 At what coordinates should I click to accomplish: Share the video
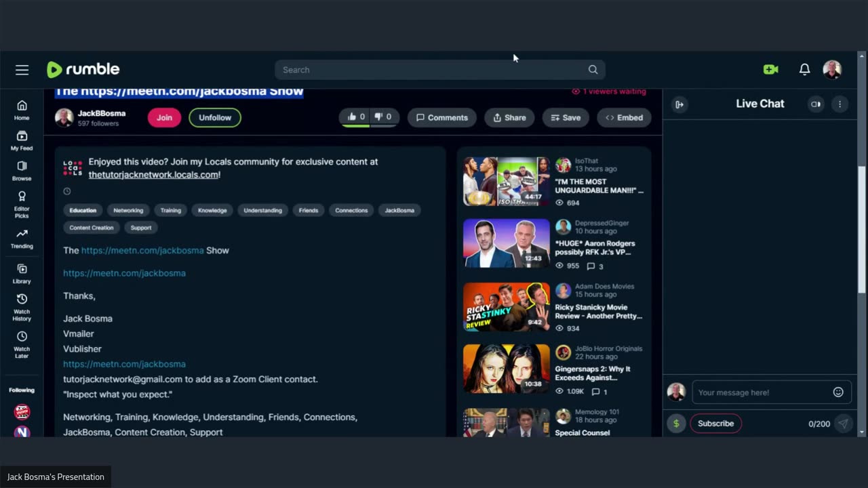[x=509, y=117]
